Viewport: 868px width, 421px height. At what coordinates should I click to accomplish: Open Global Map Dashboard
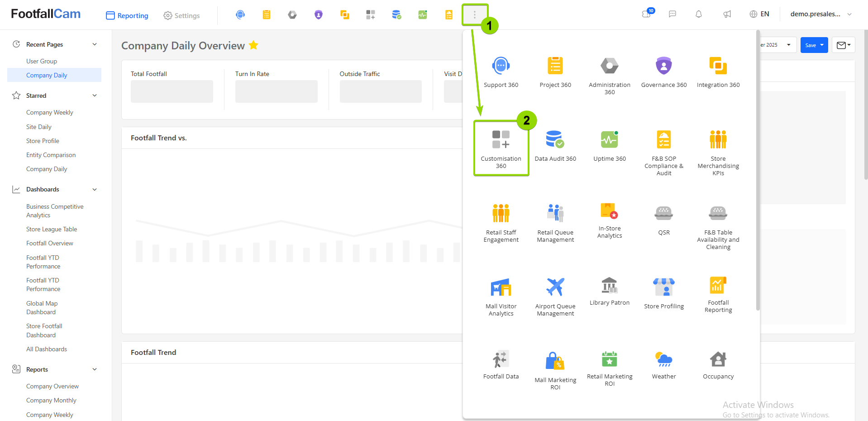click(42, 308)
